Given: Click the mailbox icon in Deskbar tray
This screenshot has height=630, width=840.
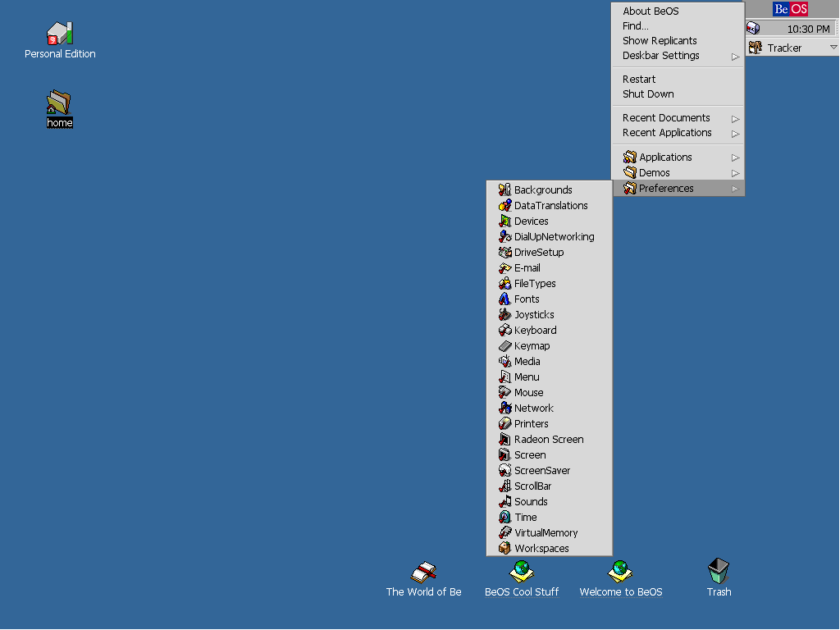Looking at the screenshot, I should click(753, 29).
